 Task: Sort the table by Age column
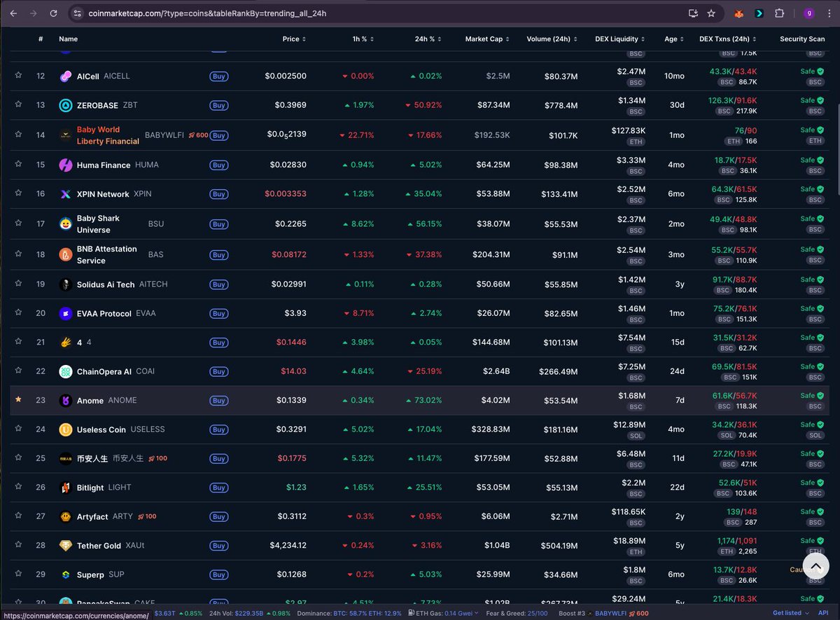click(674, 39)
